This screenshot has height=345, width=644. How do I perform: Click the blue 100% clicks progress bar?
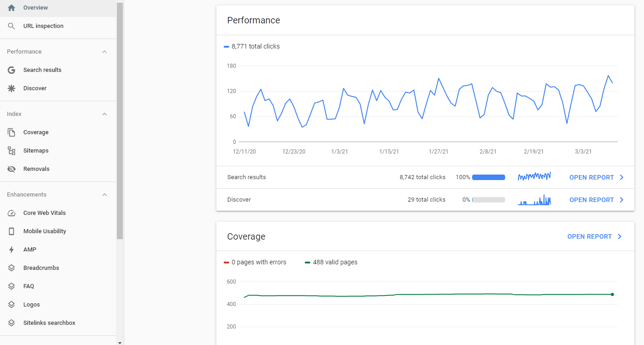tap(488, 177)
